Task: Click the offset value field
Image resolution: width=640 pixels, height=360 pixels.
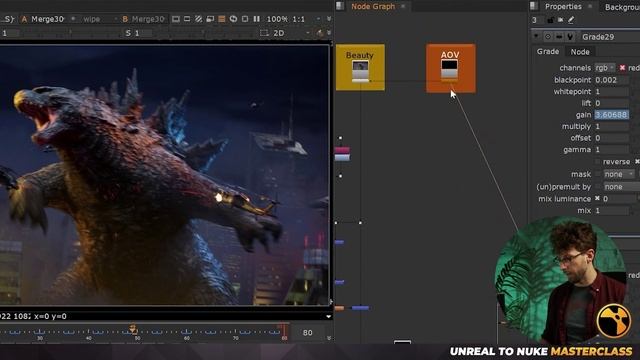Action: (611, 138)
